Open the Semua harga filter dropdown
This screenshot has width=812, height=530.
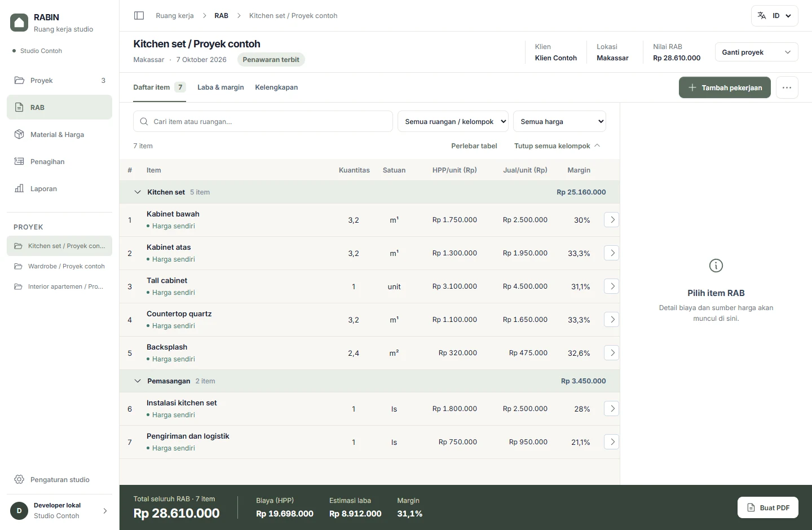(559, 121)
